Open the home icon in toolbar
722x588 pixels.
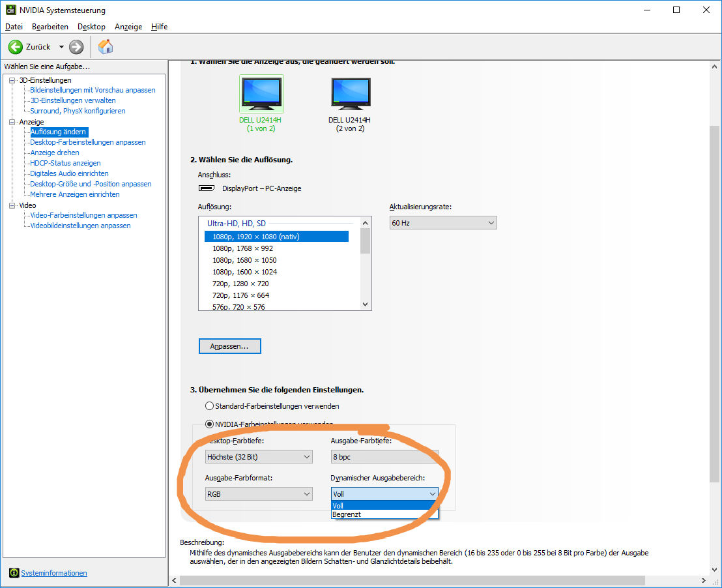106,46
